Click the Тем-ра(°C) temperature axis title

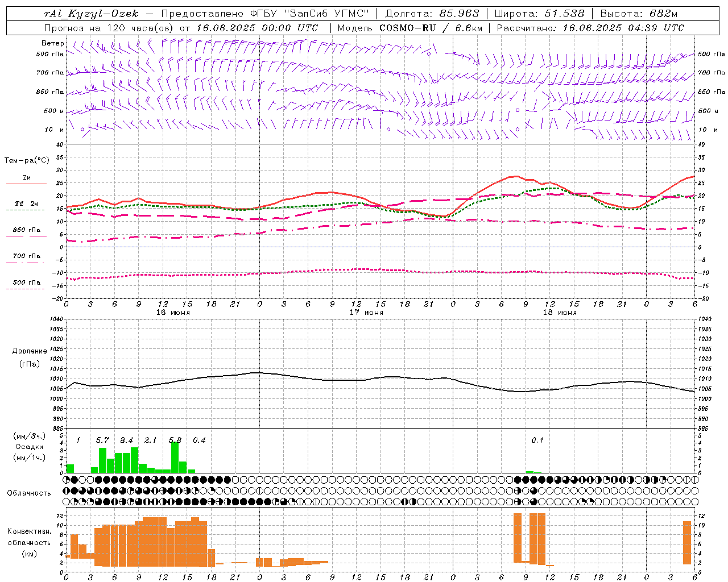click(x=27, y=161)
